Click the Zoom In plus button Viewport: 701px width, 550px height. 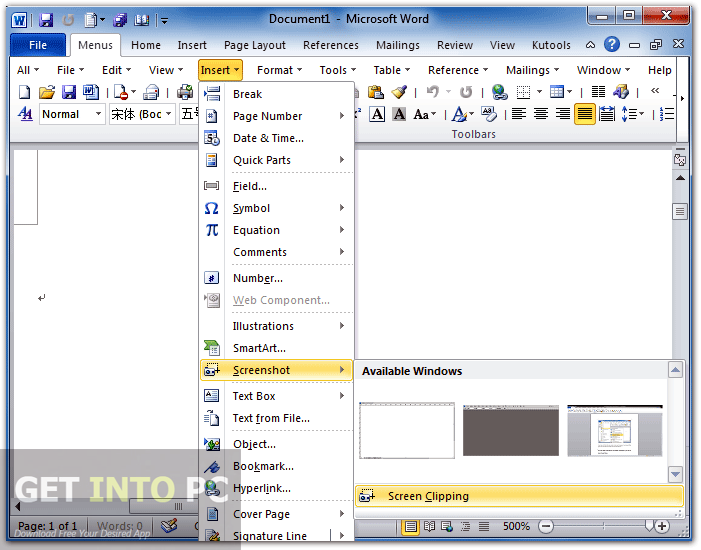(662, 526)
